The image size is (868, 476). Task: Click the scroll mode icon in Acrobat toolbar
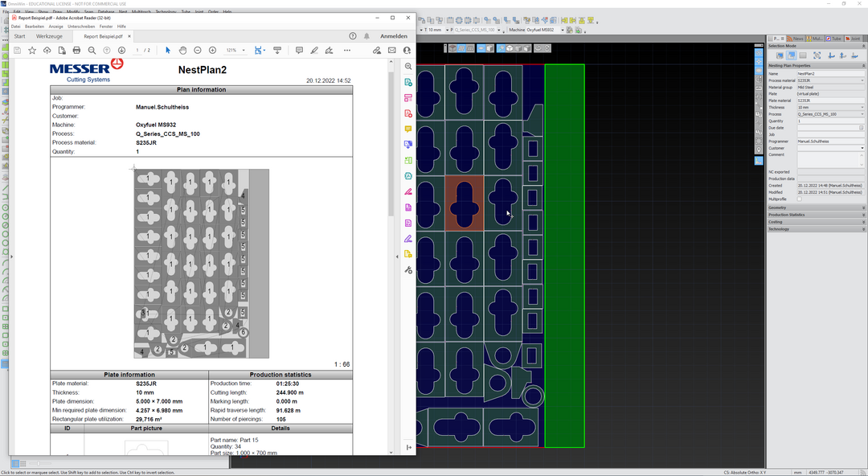277,51
